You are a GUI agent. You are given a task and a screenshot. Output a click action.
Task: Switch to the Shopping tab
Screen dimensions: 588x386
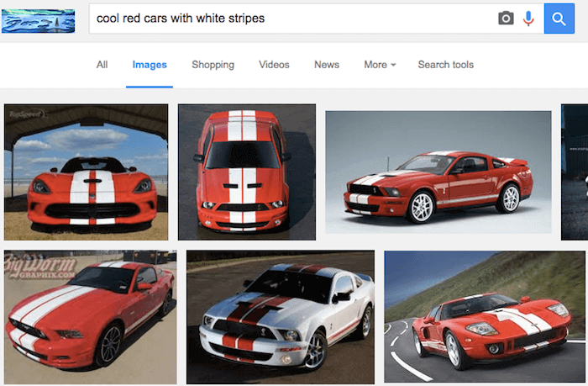coord(213,65)
